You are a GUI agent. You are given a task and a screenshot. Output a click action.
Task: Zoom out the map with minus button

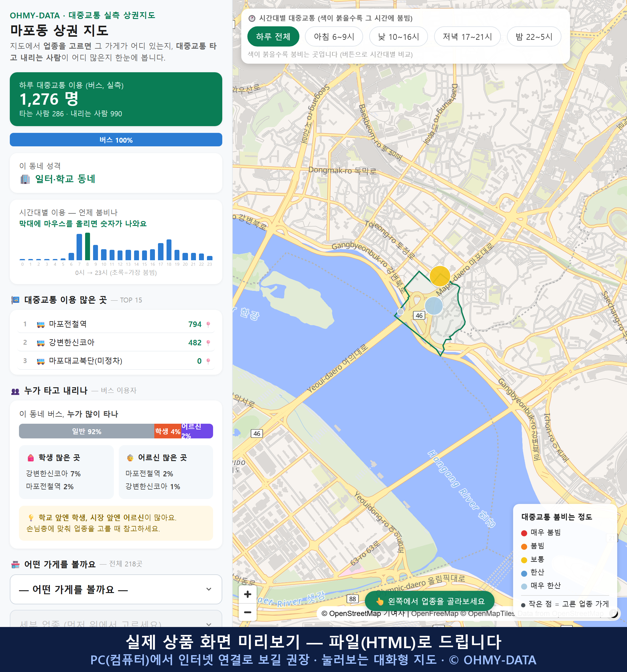248,612
